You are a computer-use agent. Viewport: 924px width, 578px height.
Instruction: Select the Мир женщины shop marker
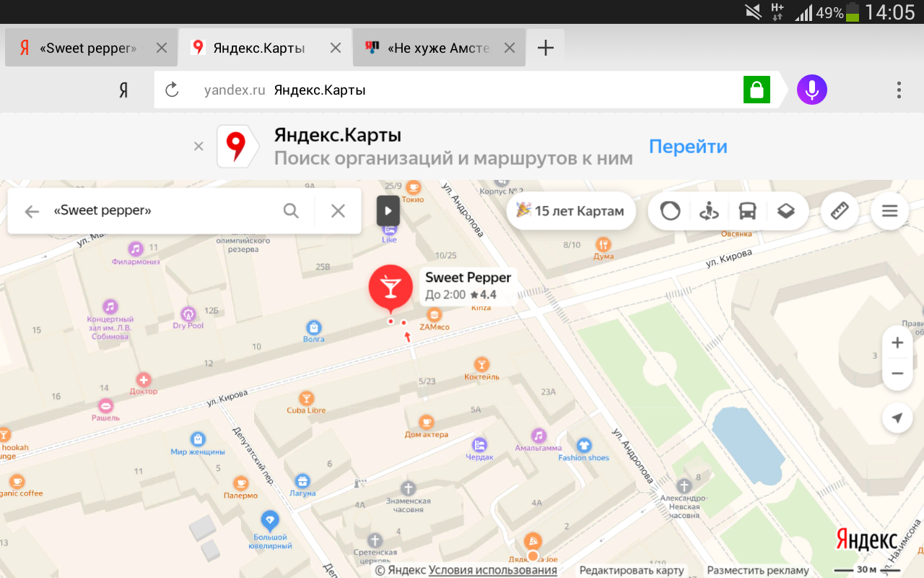tap(198, 439)
